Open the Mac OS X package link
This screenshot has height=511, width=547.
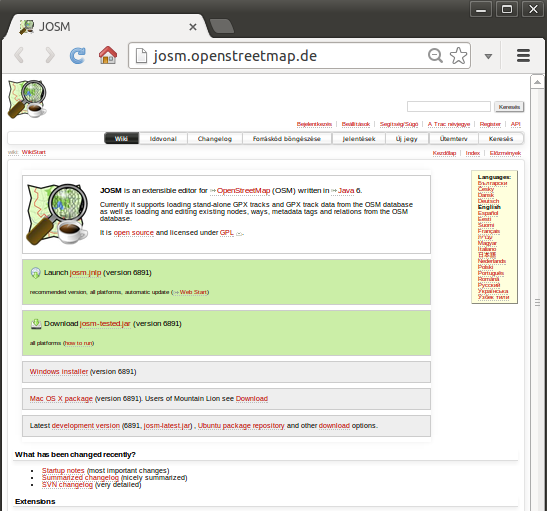[x=61, y=399]
